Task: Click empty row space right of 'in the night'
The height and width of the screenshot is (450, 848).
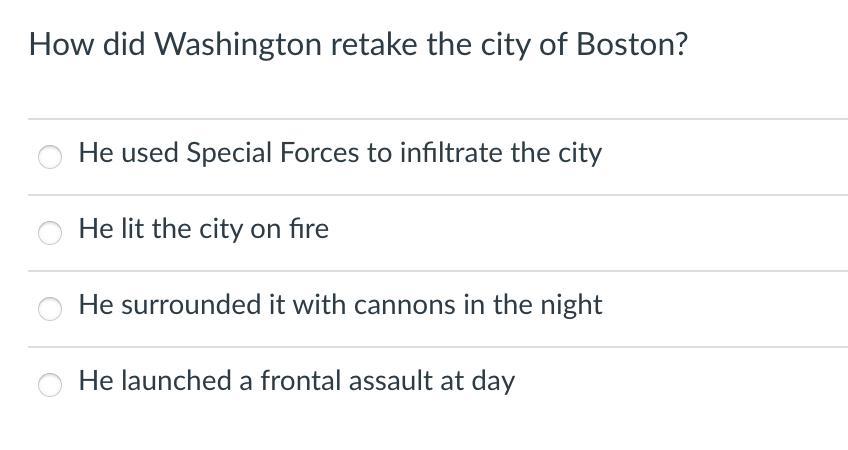Action: [725, 309]
